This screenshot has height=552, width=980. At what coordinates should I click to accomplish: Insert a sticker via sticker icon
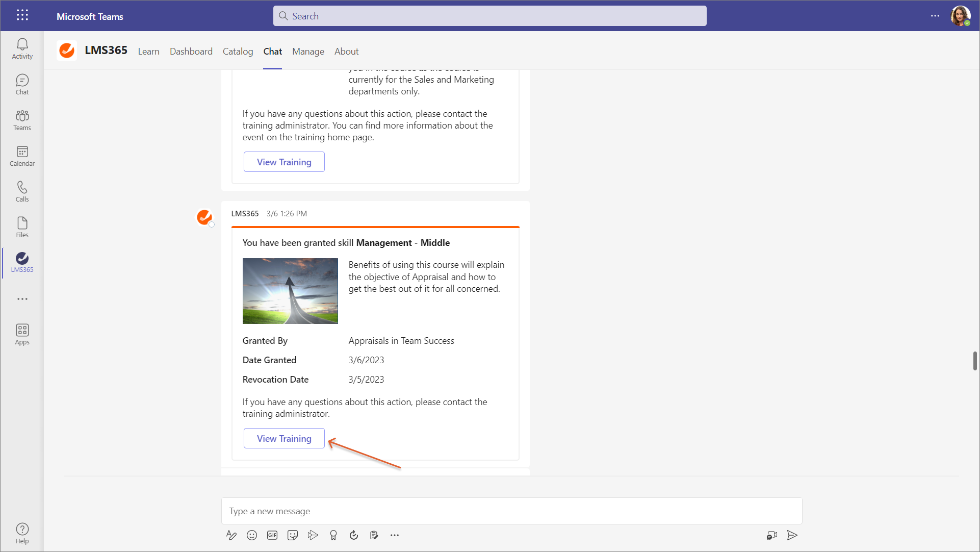(293, 535)
